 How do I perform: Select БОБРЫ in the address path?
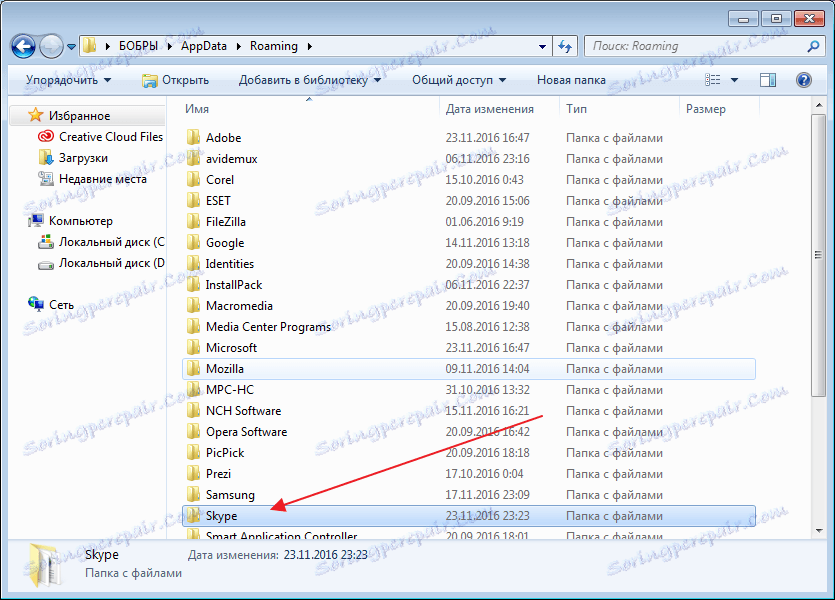[138, 46]
